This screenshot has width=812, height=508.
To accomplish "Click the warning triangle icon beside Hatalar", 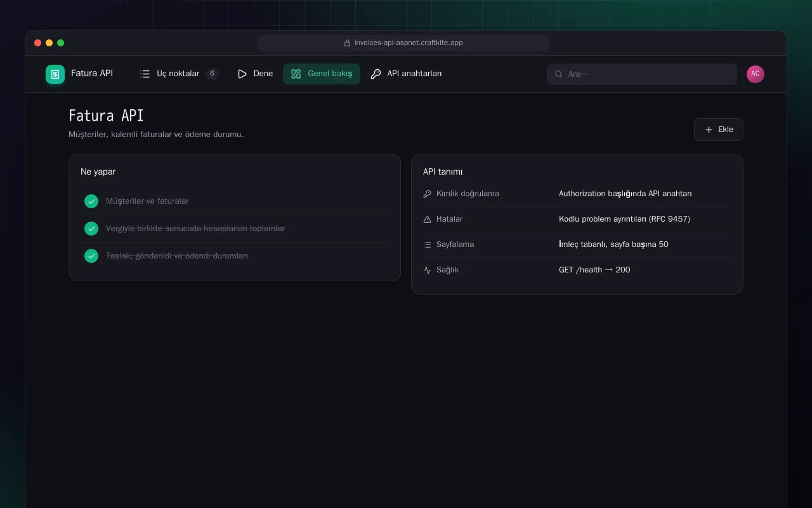I will pyautogui.click(x=427, y=219).
